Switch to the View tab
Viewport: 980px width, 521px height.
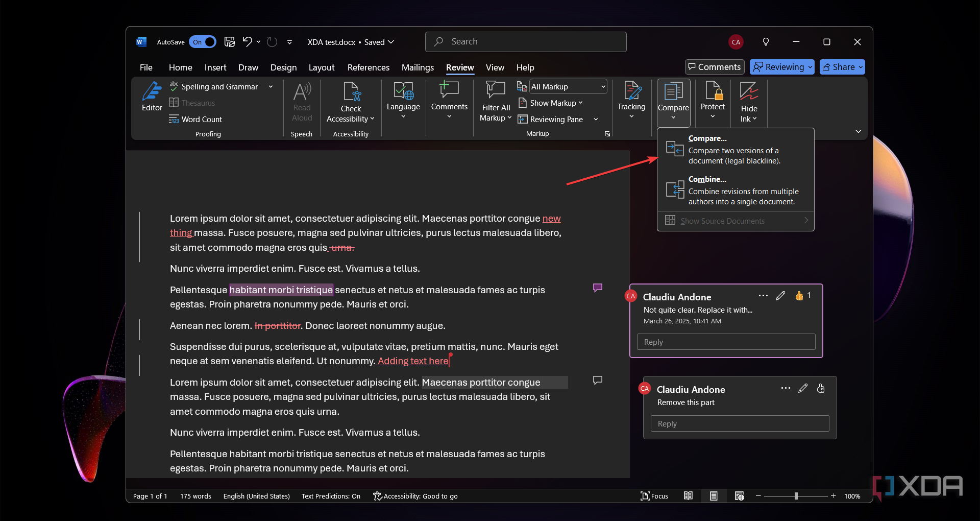tap(495, 67)
